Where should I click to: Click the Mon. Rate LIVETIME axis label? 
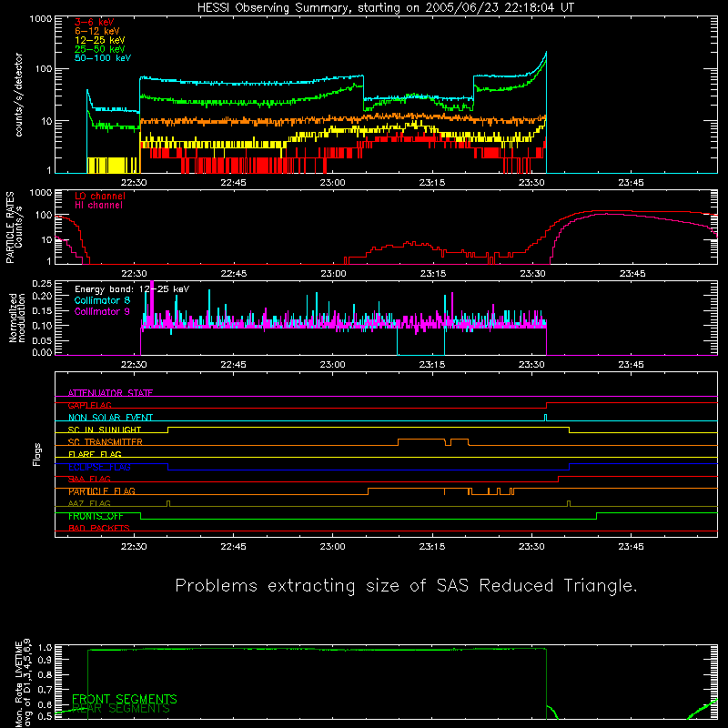pyautogui.click(x=23, y=684)
